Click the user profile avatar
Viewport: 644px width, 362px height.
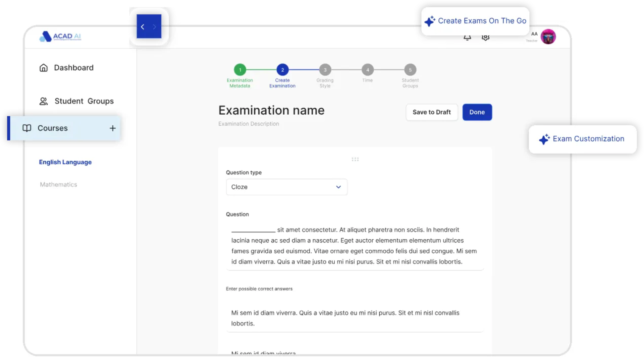pos(548,37)
